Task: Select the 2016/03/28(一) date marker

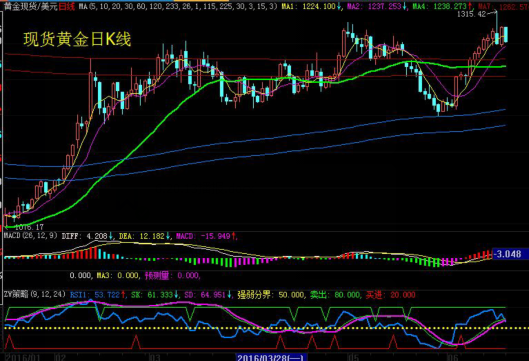Action: click(271, 357)
